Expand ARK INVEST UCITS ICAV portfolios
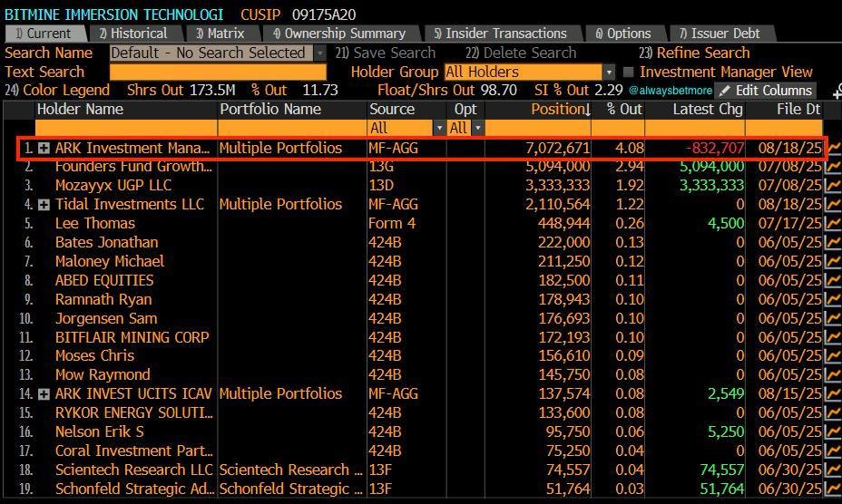The height and width of the screenshot is (504, 842). coord(44,394)
